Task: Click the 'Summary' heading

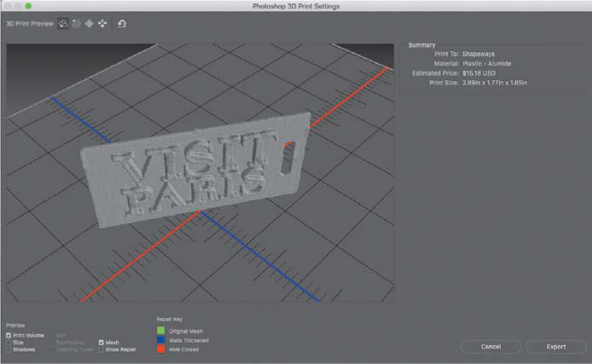Action: tap(421, 45)
